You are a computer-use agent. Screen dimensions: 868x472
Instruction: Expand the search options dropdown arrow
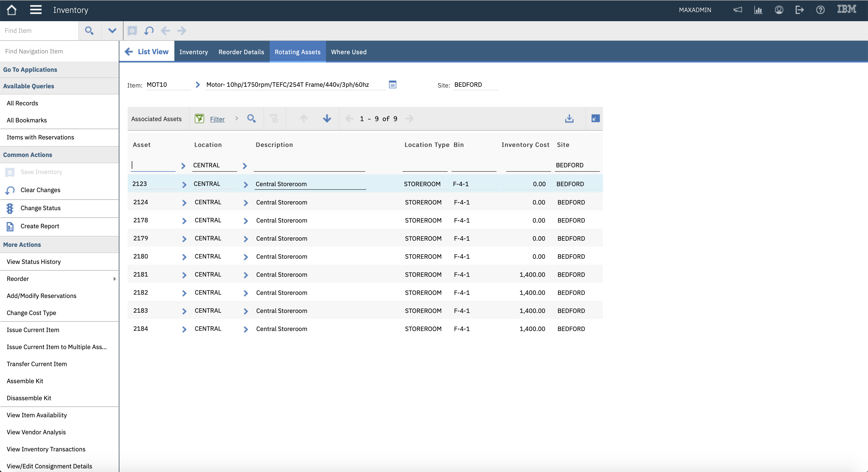coord(112,31)
